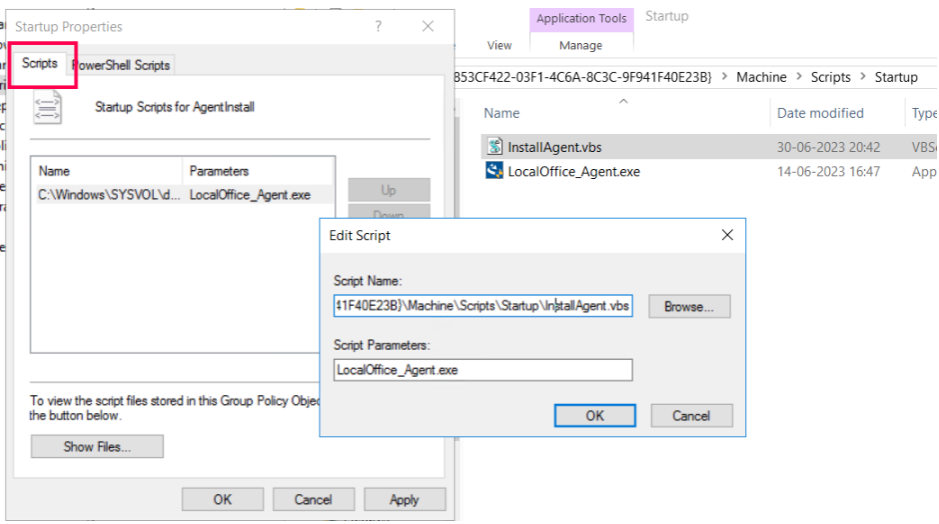Open the PowerShell Scripts tab
The width and height of the screenshot is (939, 524).
click(122, 65)
